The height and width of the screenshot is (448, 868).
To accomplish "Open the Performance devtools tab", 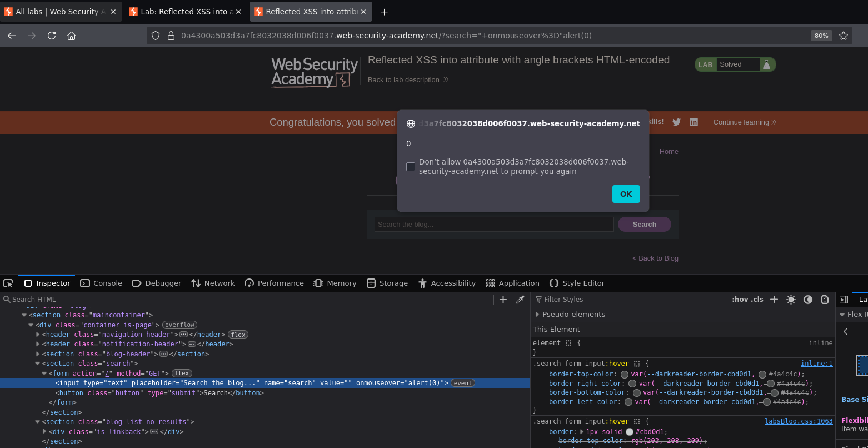I will pyautogui.click(x=274, y=283).
